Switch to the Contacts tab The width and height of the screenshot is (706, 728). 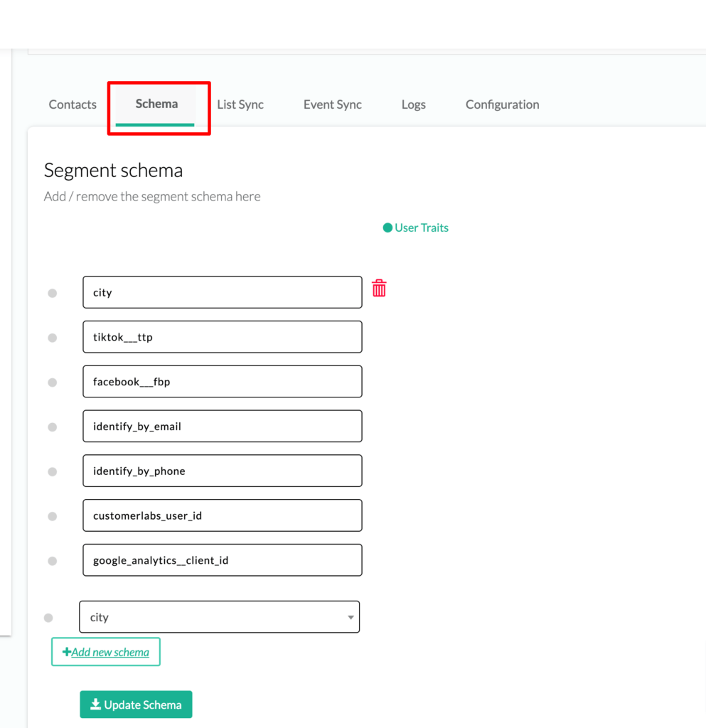(x=73, y=105)
